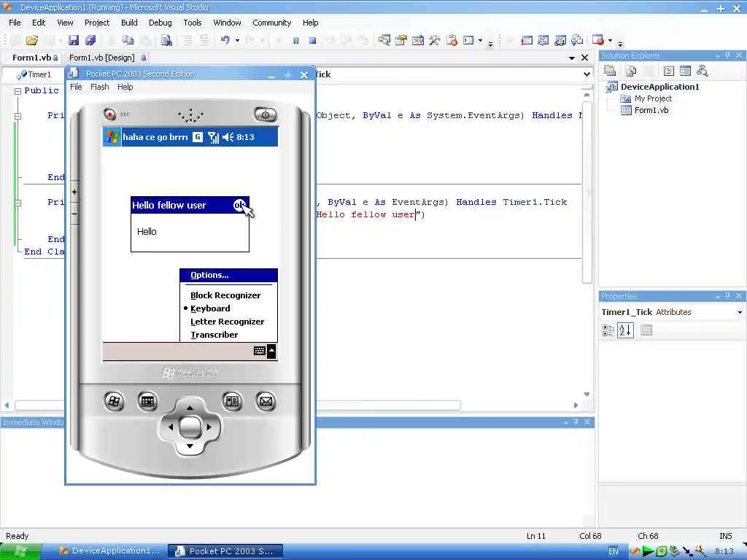Viewport: 747px width, 560px height.
Task: Click the Properties icon in Solution Explorer
Action: click(610, 71)
